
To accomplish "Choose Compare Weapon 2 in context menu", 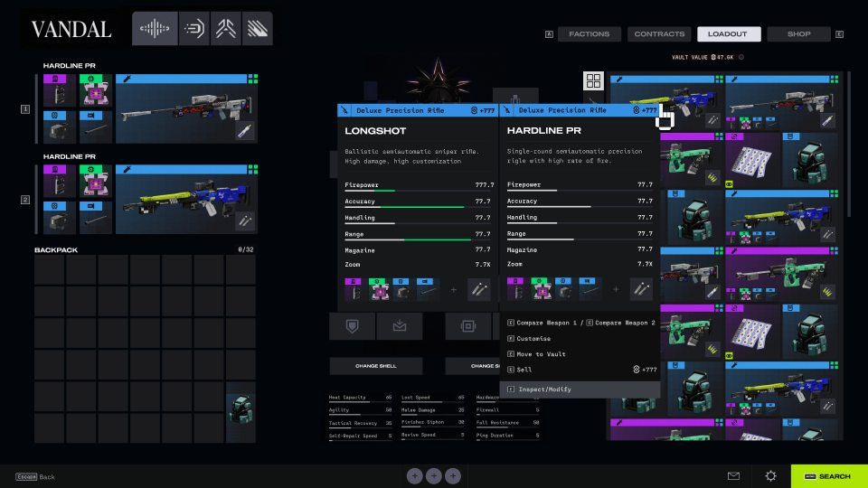I will click(x=620, y=323).
